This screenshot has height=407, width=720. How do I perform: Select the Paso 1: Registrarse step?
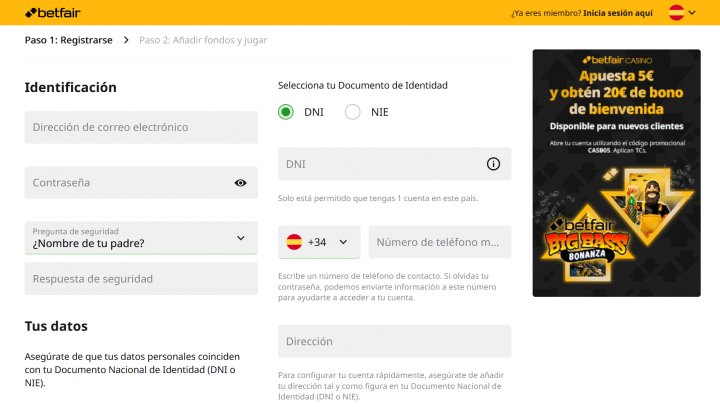68,40
